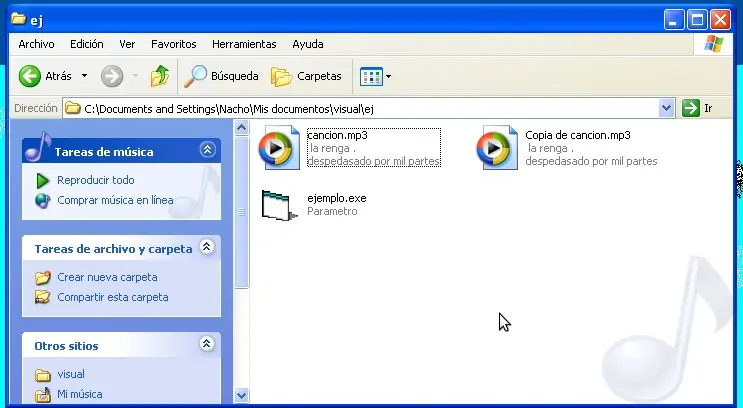Minimize the ej window
Viewport: 743px width, 408px height.
click(674, 20)
